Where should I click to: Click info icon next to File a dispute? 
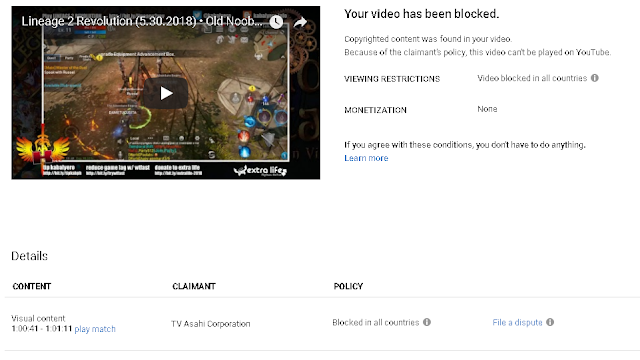click(x=550, y=322)
